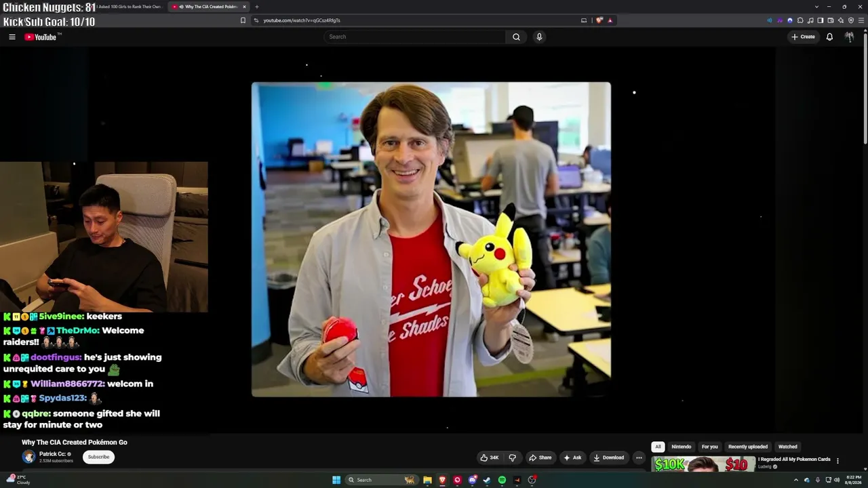This screenshot has height=488, width=868.
Task: Open Steam from the taskbar
Action: [x=487, y=480]
